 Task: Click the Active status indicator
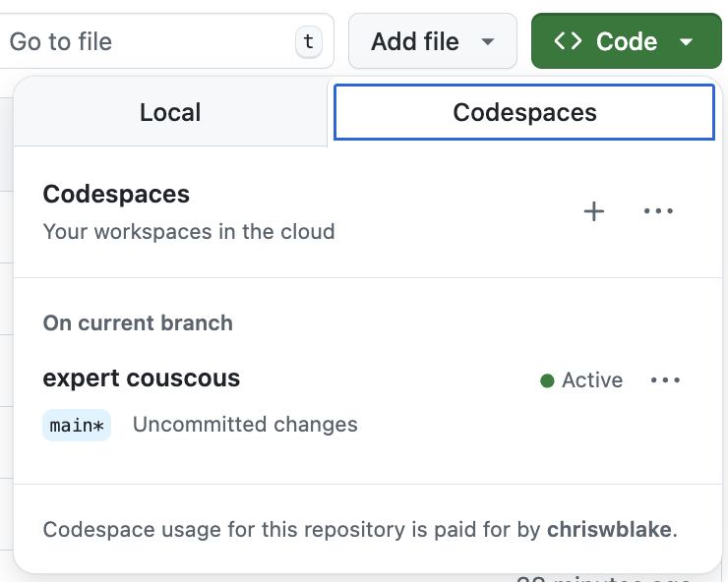(x=581, y=380)
